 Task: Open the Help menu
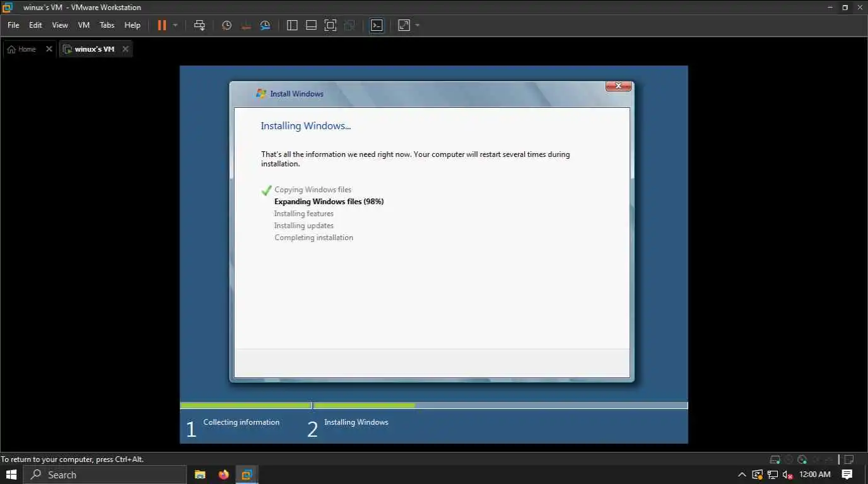pos(132,25)
